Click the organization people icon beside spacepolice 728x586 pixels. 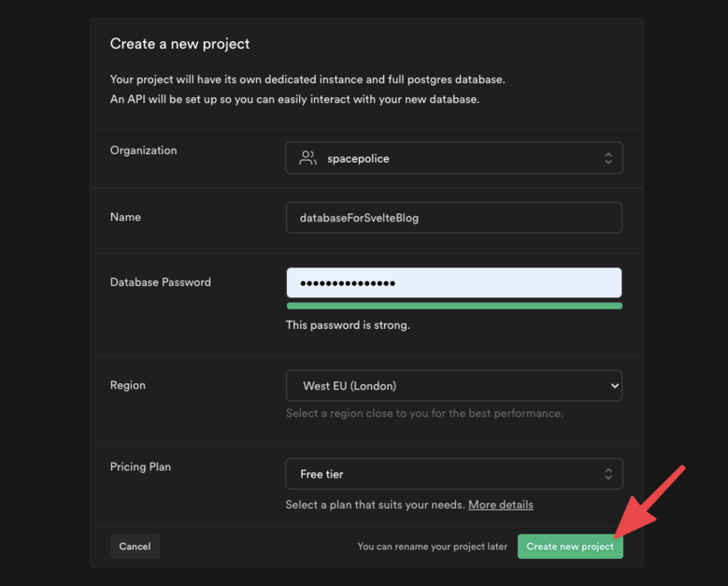306,157
